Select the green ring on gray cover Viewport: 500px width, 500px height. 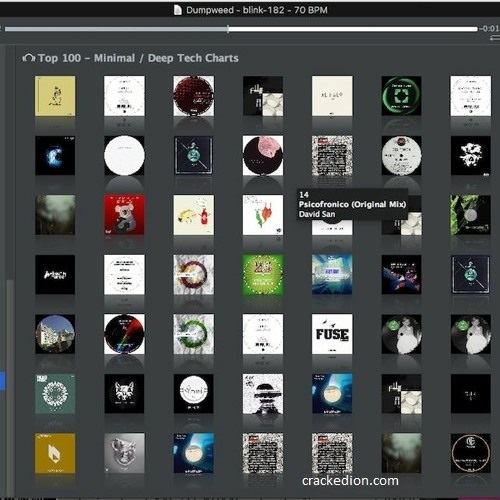[x=194, y=334]
